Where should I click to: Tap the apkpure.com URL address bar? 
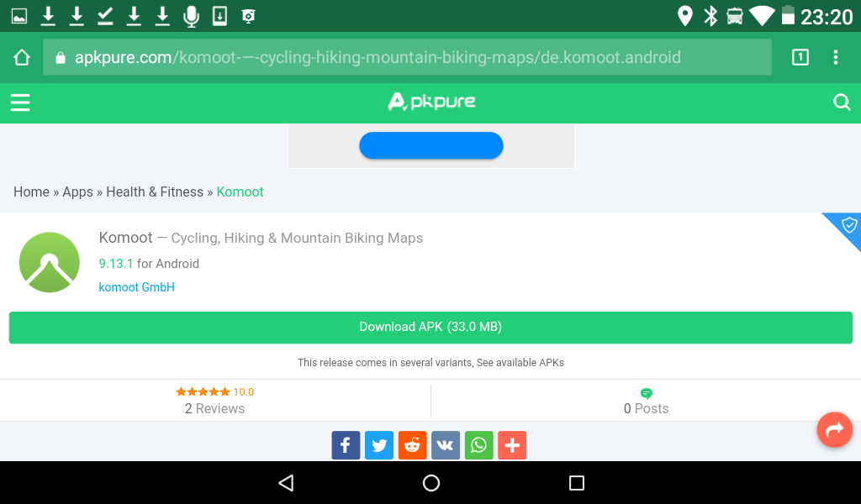pos(407,57)
